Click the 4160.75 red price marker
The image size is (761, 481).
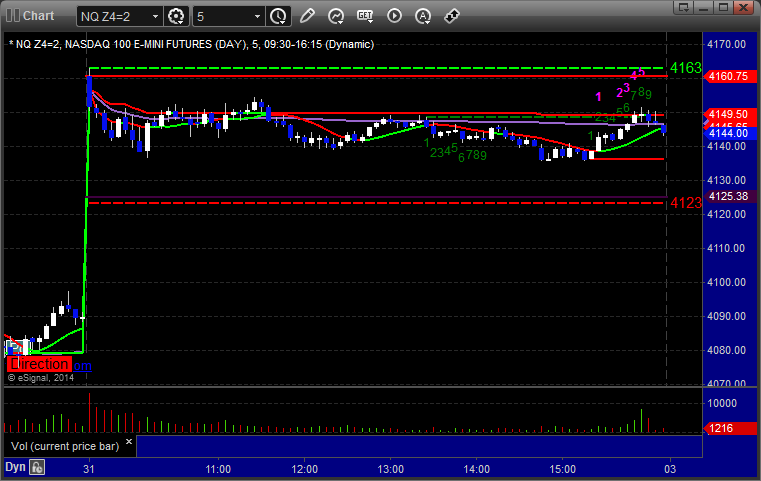point(729,76)
